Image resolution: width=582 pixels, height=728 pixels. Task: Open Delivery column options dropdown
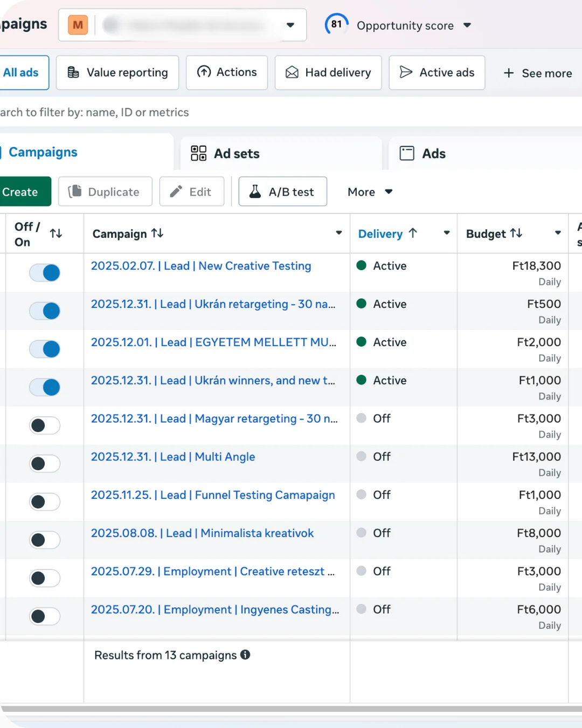point(447,233)
